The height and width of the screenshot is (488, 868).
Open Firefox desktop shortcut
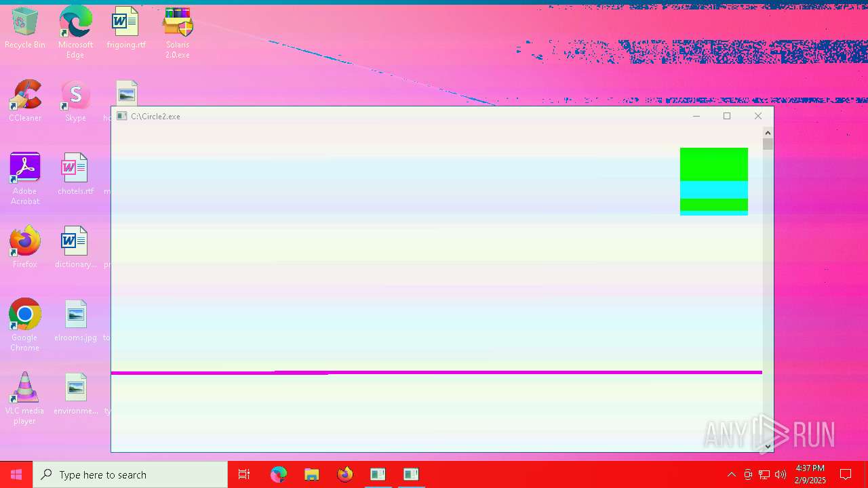pyautogui.click(x=25, y=247)
